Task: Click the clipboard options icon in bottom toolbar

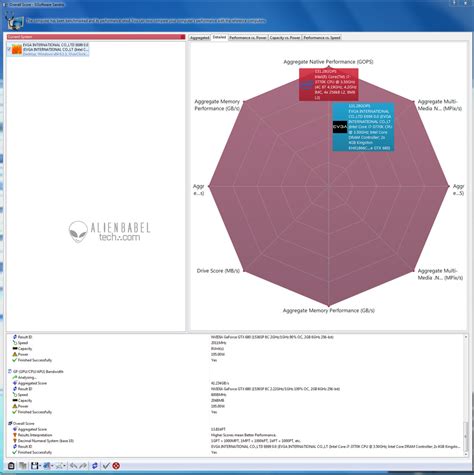Action: (11, 466)
